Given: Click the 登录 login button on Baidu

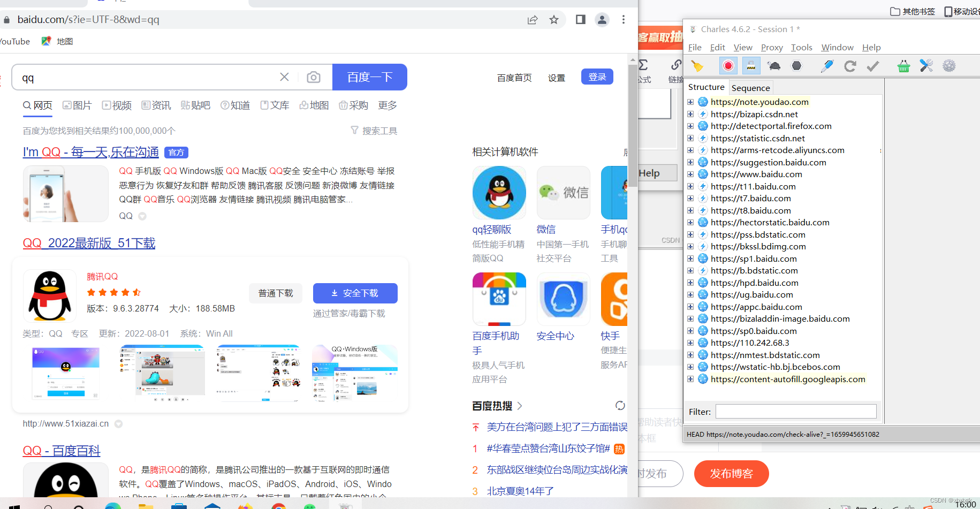Looking at the screenshot, I should pos(597,77).
